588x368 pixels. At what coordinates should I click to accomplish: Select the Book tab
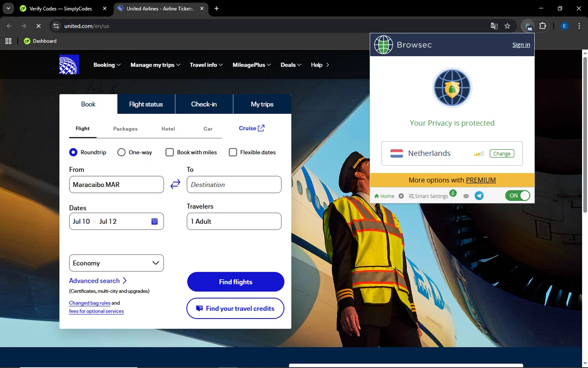pos(88,104)
